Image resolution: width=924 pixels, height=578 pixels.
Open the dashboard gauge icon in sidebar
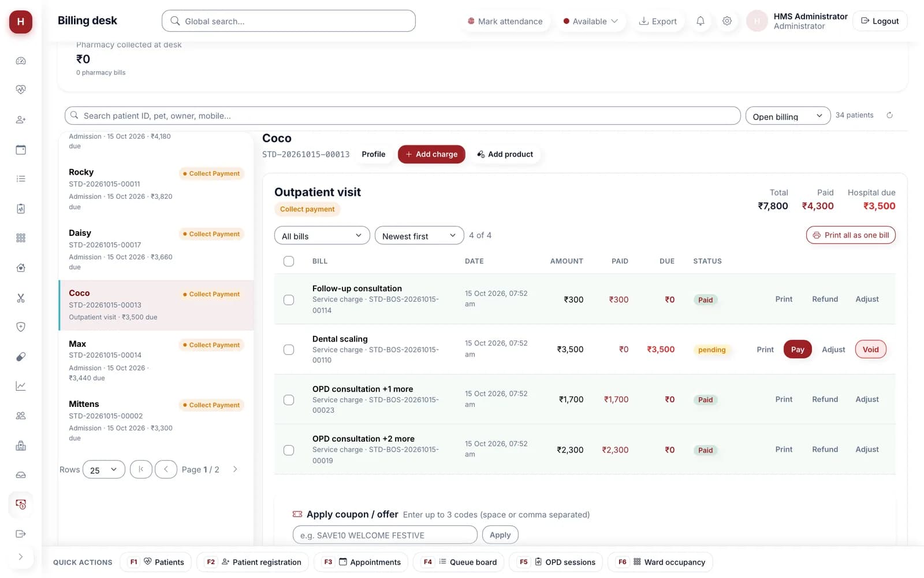pyautogui.click(x=21, y=61)
